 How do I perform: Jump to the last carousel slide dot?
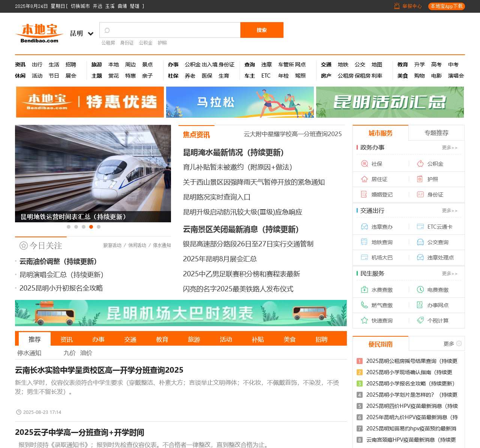coord(99,227)
